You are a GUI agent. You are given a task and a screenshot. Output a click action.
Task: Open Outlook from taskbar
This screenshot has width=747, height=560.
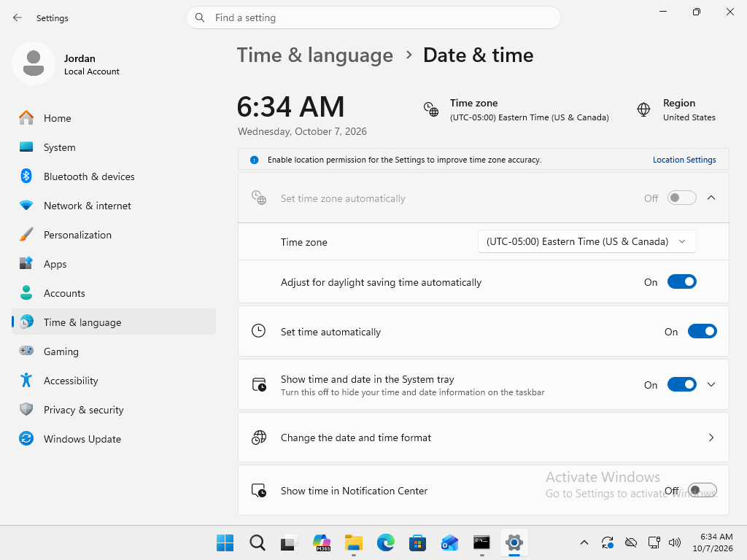[x=449, y=542]
